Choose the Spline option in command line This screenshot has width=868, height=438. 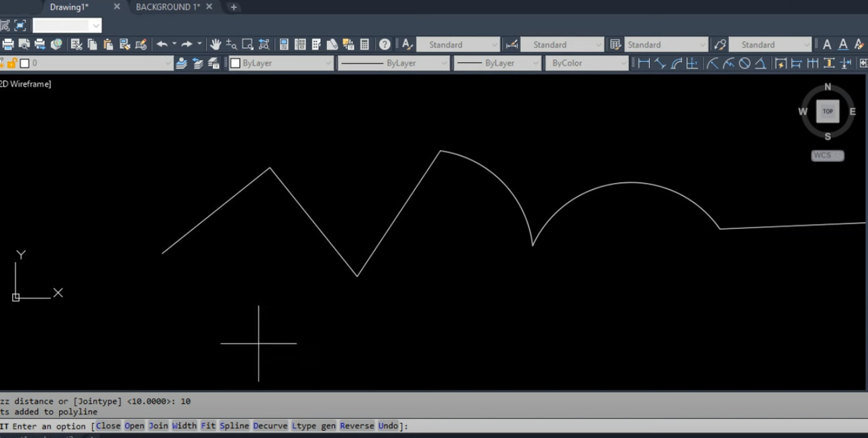[234, 426]
